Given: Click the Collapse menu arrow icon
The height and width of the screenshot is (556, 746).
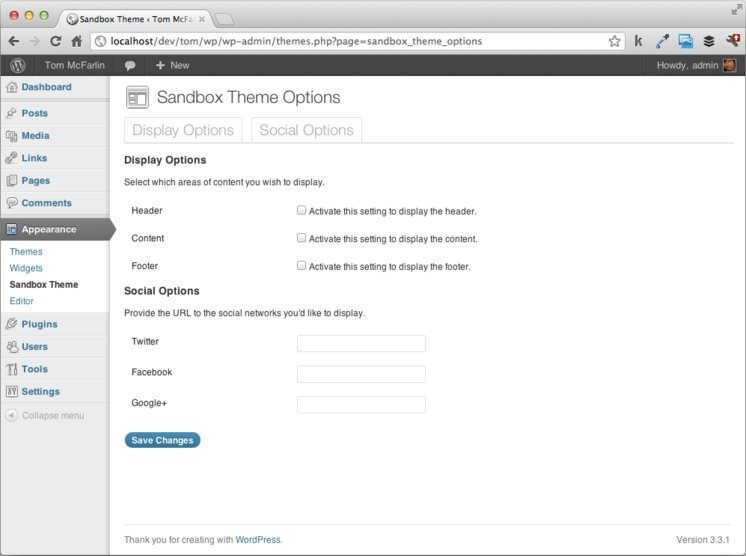Looking at the screenshot, I should [11, 415].
